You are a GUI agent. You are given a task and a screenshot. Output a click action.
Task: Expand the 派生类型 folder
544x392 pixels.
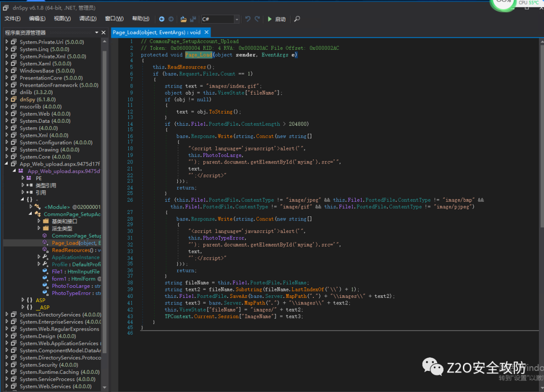point(38,228)
